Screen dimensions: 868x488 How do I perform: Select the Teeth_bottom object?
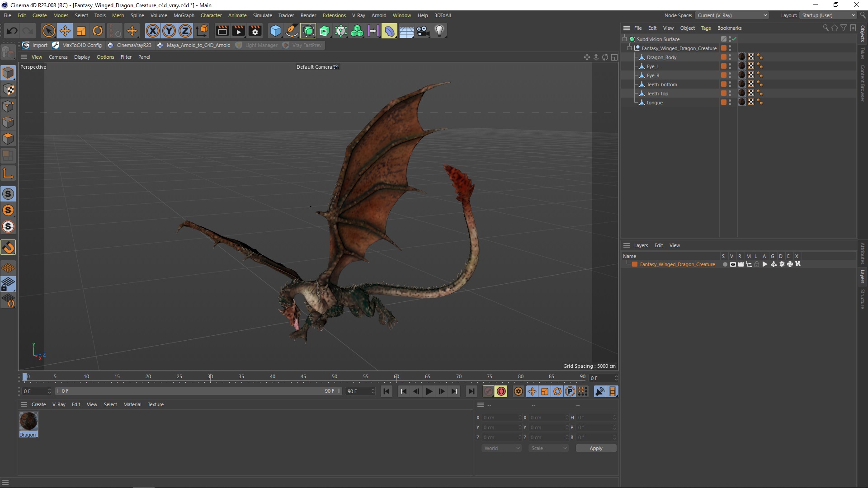[662, 84]
